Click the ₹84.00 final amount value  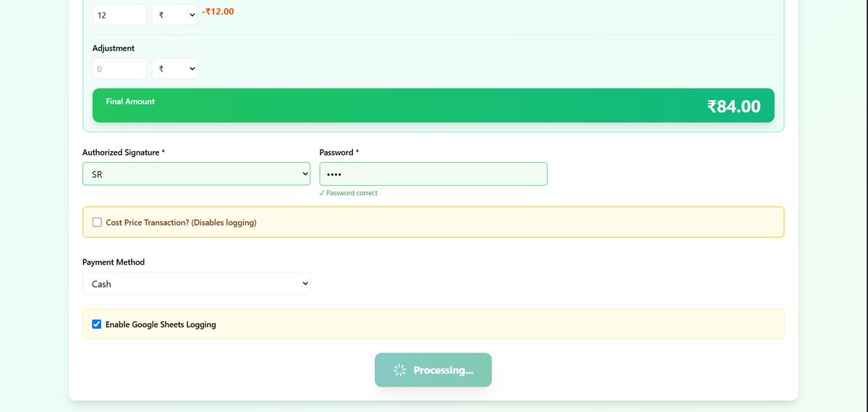(x=733, y=106)
